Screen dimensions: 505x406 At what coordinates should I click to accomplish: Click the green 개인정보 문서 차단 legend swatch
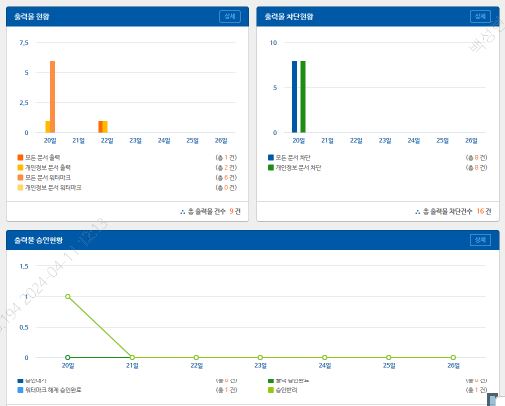point(271,167)
